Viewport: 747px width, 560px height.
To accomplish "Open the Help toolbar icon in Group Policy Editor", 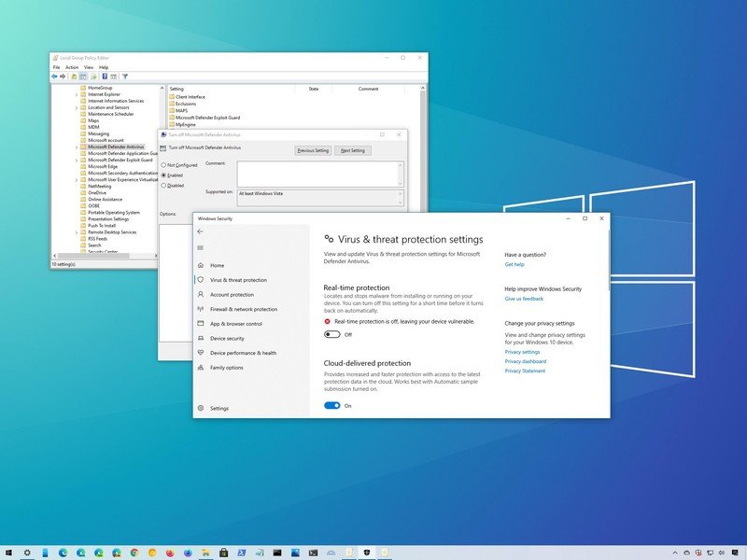I will click(105, 77).
